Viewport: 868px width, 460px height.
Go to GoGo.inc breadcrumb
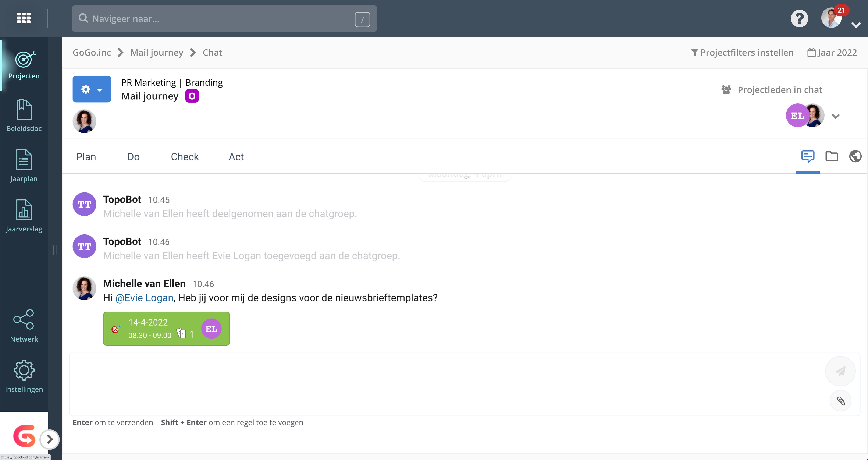coord(92,53)
